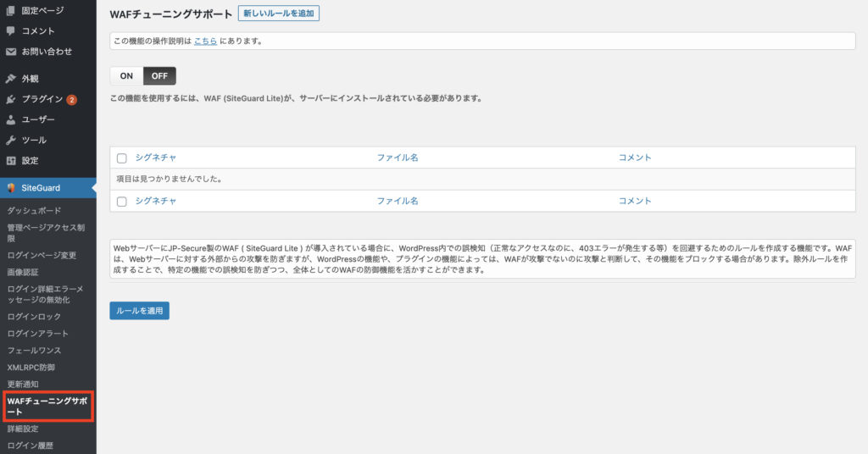
Task: Go to SiteGuard ダッシュボード submenu
Action: (34, 211)
